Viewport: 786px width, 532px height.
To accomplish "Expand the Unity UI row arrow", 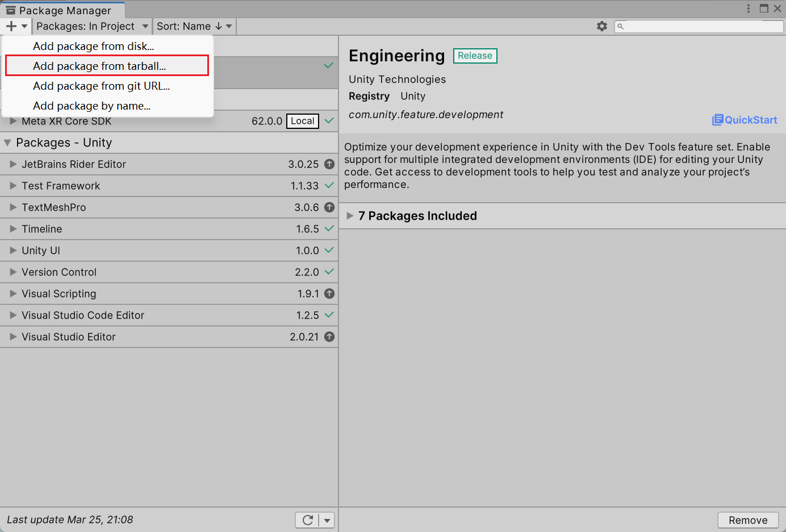I will pos(13,250).
